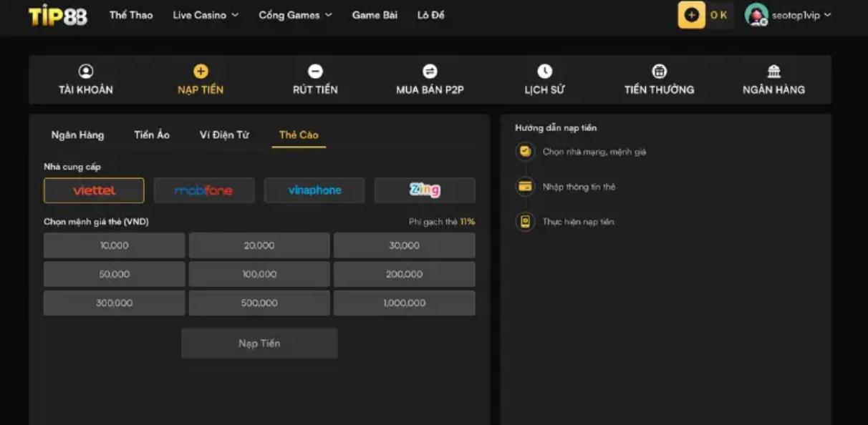The image size is (868, 425).
Task: Open the Game Bài menu
Action: [375, 15]
